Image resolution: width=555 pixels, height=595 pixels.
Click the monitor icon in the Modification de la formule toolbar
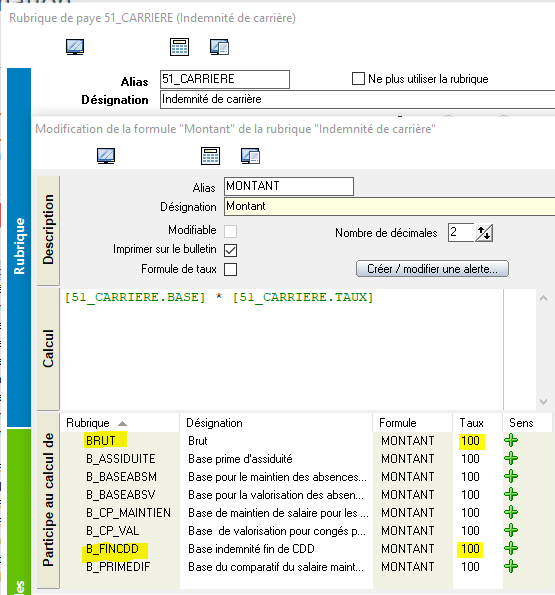106,156
